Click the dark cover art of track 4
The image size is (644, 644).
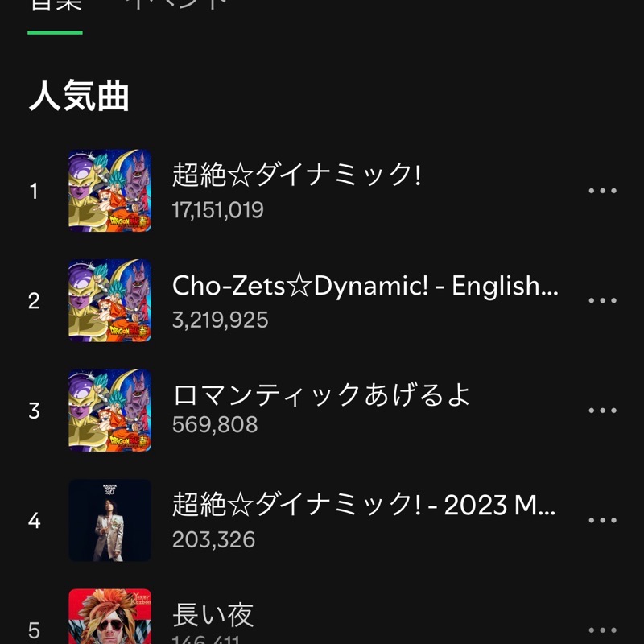click(x=109, y=521)
